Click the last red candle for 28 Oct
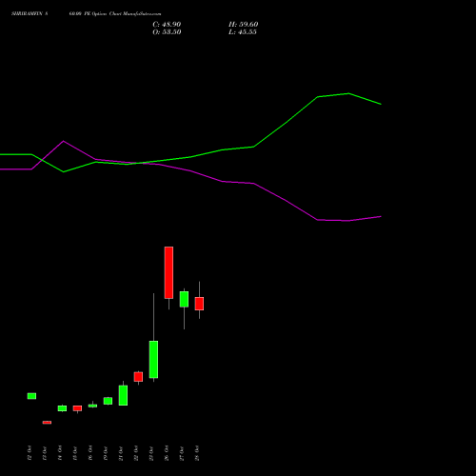The width and height of the screenshot is (476, 476). [x=199, y=304]
